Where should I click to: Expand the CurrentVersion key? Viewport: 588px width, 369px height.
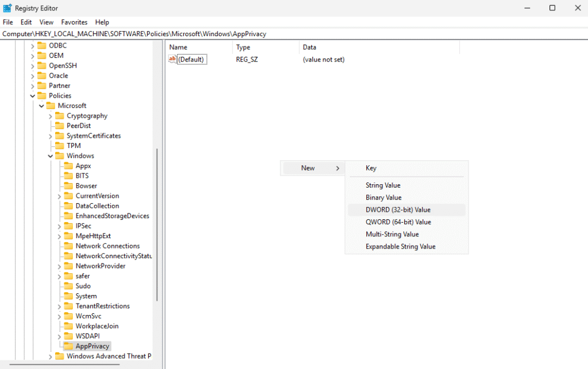60,196
